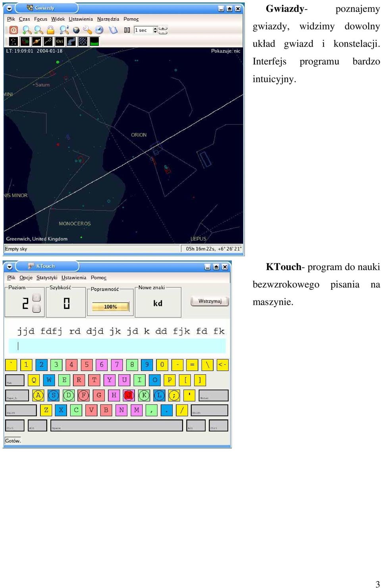Click the yellow backspace (<-) key
Image resolution: width=381 pixels, height=588 pixels.
coord(222,365)
